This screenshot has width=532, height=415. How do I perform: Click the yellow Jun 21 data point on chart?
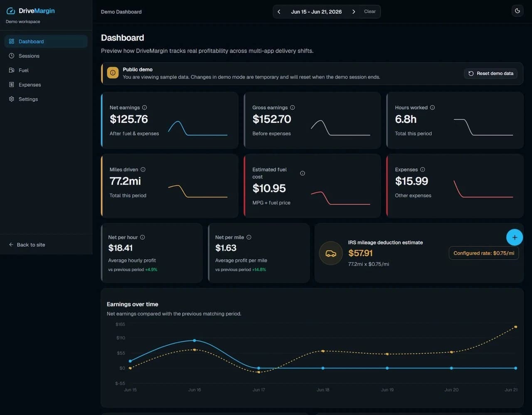(x=516, y=327)
